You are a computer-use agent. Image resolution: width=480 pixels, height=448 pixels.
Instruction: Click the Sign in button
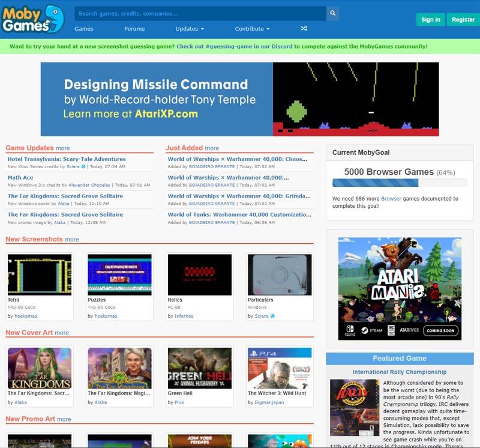pos(430,20)
